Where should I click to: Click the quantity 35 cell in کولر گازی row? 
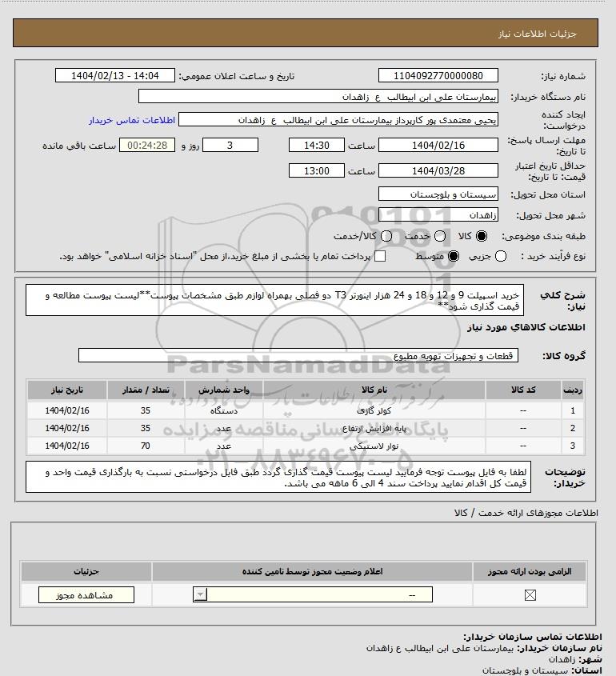(x=146, y=411)
